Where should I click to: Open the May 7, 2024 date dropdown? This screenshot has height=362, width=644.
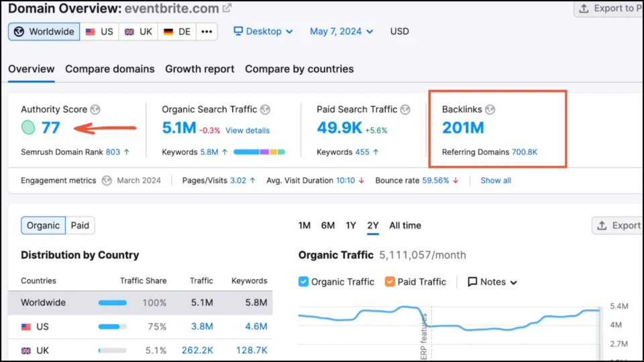[341, 32]
